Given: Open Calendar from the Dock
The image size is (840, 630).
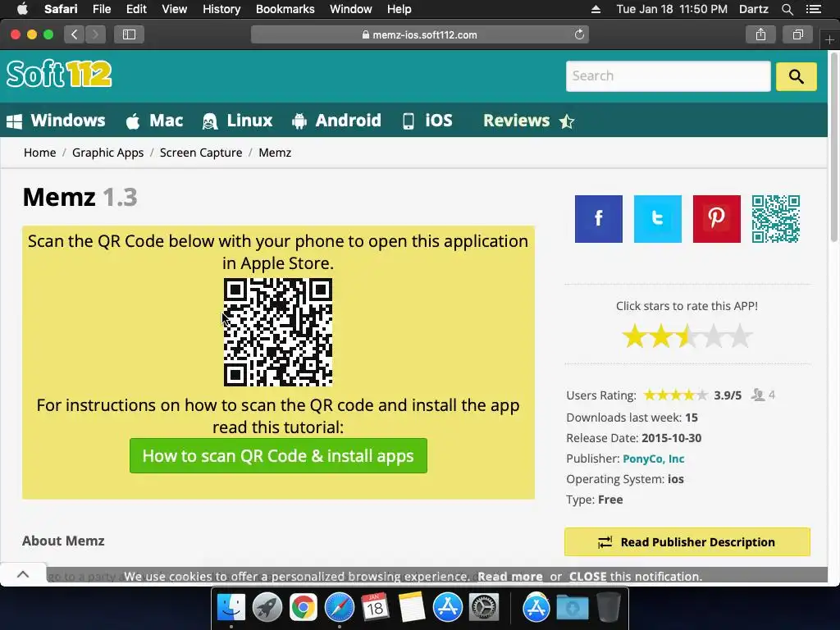Looking at the screenshot, I should pyautogui.click(x=375, y=608).
